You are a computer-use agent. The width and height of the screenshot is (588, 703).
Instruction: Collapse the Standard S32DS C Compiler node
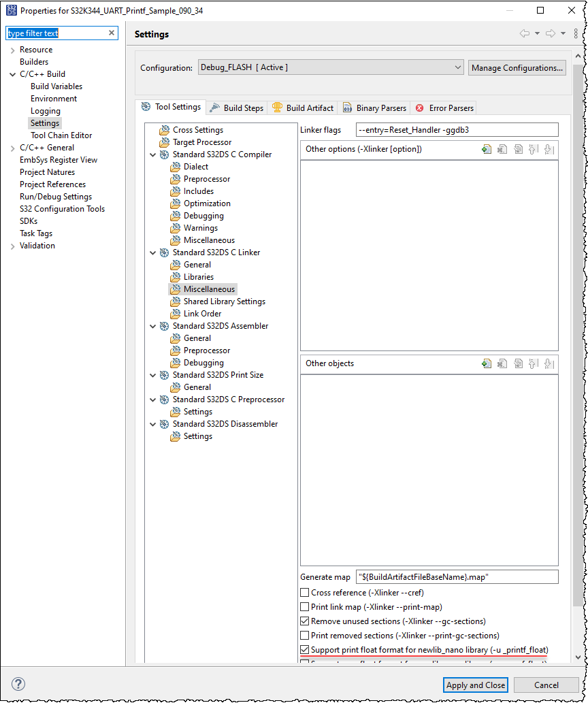point(153,154)
